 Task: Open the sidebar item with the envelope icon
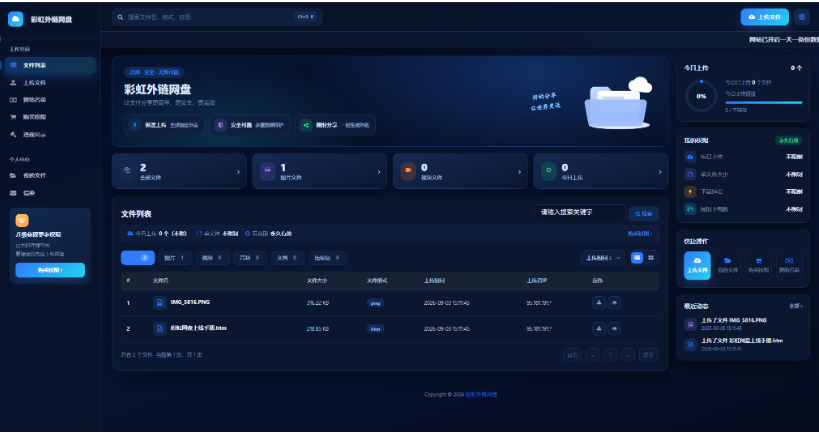point(50,193)
